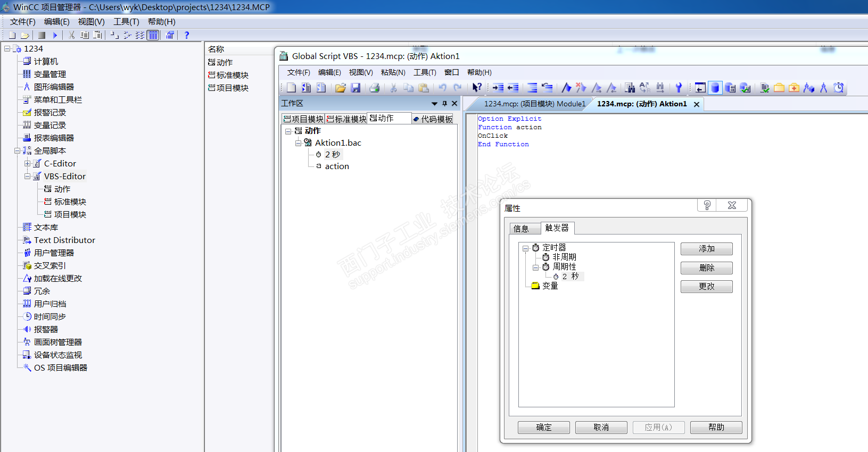
Task: Pin the 工作区 workspace panel
Action: point(445,104)
